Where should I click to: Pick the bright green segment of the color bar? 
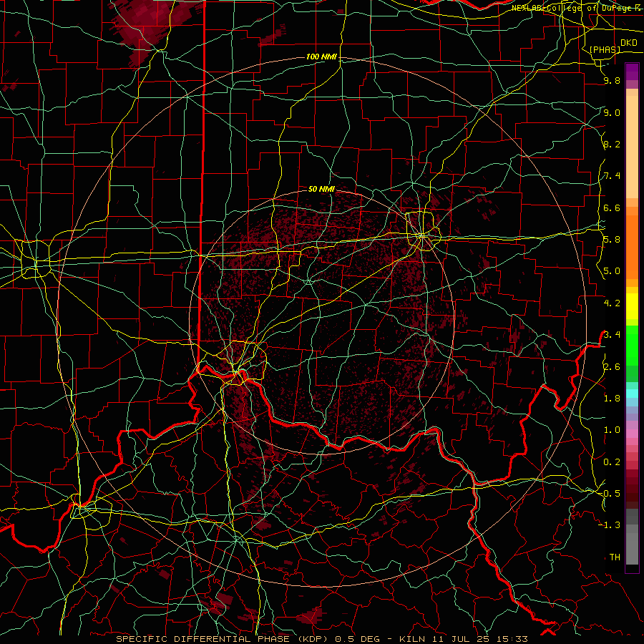coord(632,346)
